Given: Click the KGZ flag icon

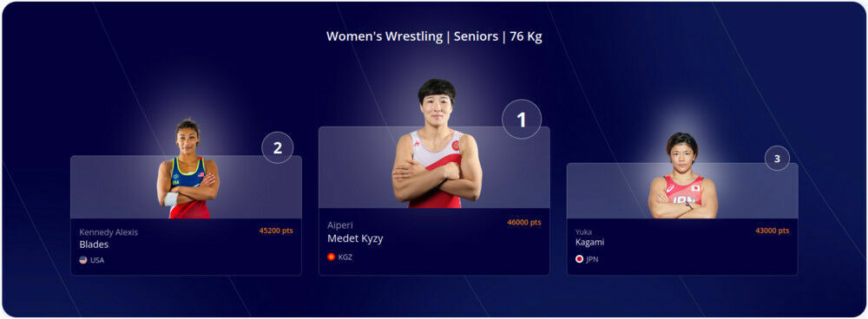Looking at the screenshot, I should pos(331,257).
